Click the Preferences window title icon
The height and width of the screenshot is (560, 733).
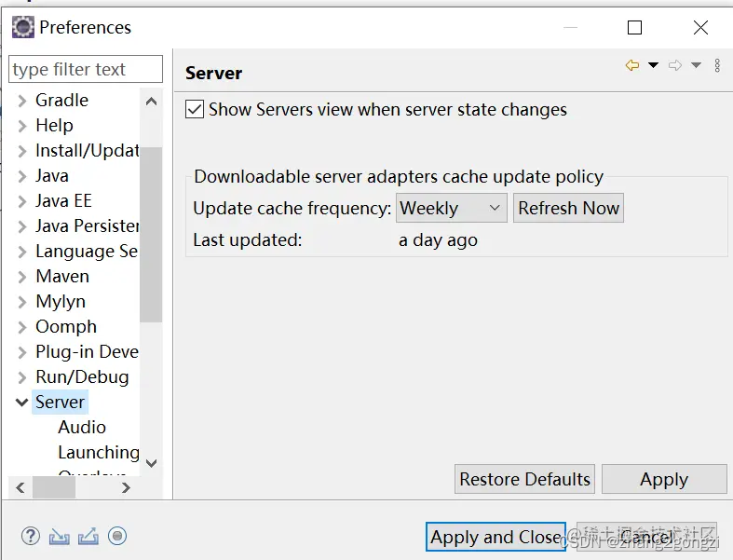[23, 27]
